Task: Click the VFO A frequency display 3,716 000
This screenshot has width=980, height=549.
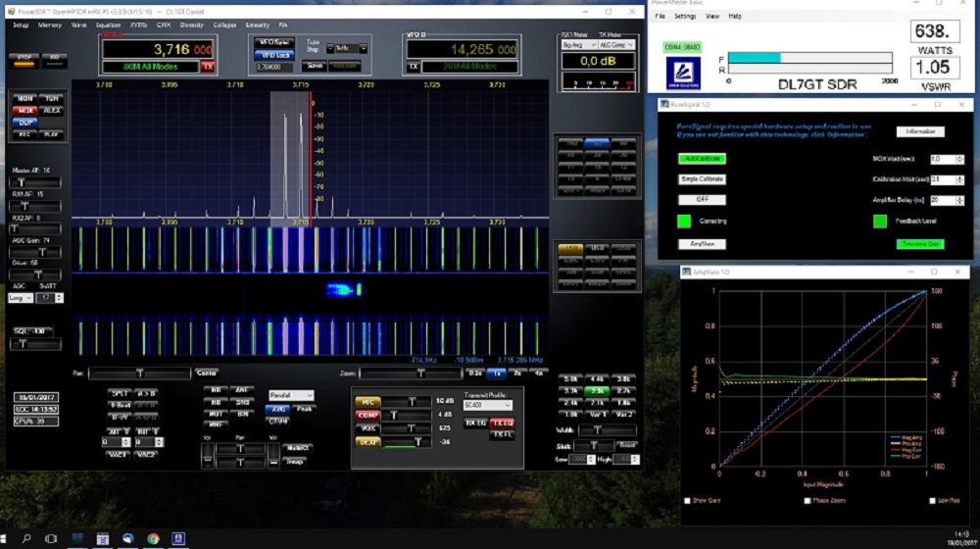Action: [x=158, y=49]
